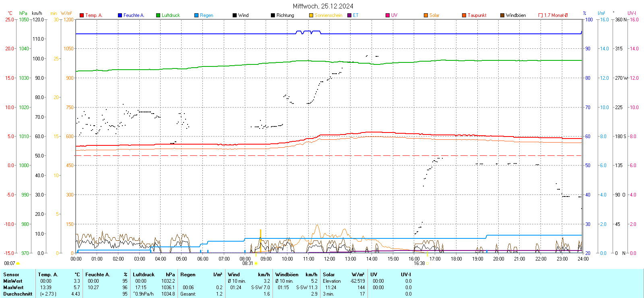Click the brown Windböen legend square

[502, 15]
